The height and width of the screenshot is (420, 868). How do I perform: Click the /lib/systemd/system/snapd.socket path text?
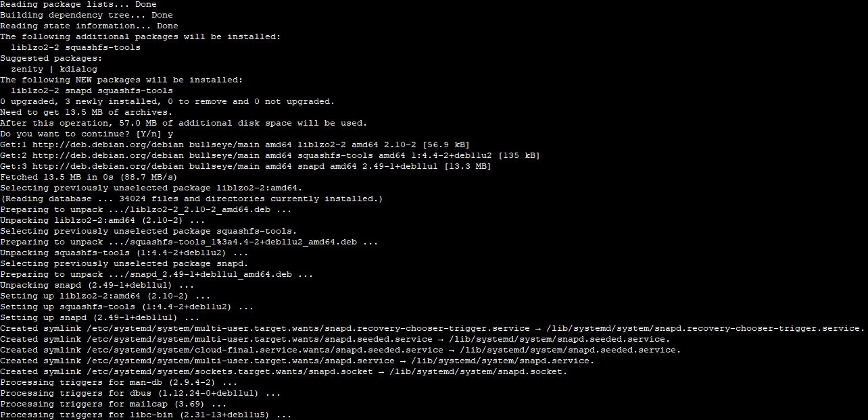473,371
